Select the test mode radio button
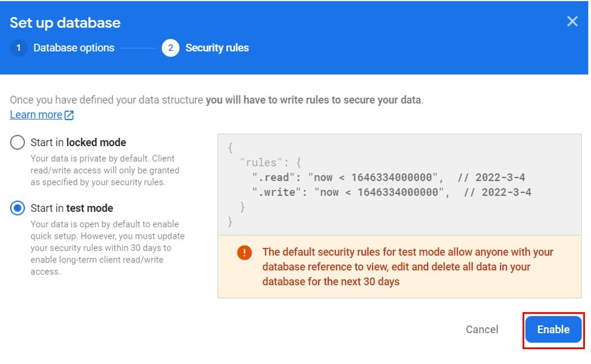591x364 pixels. tap(17, 208)
